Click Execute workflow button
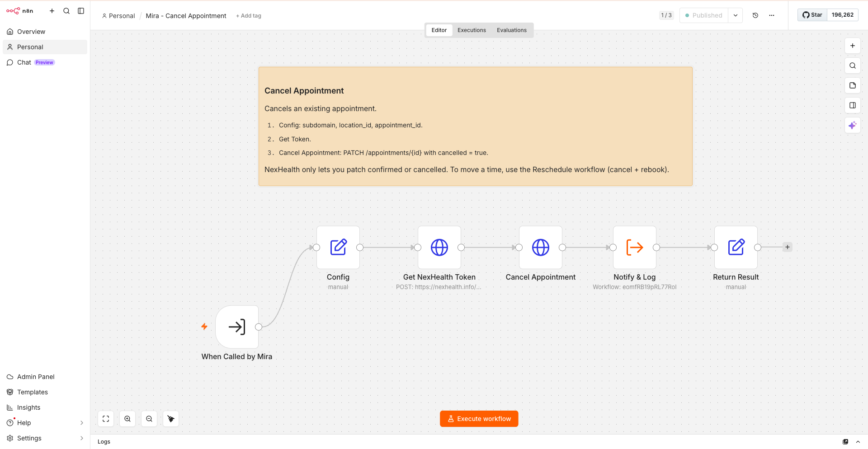868x449 pixels. pos(479,419)
